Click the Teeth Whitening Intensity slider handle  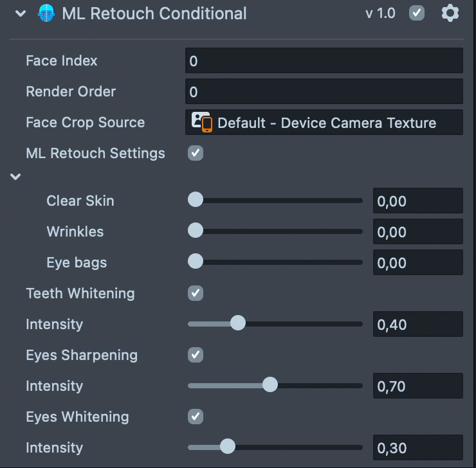(x=238, y=324)
